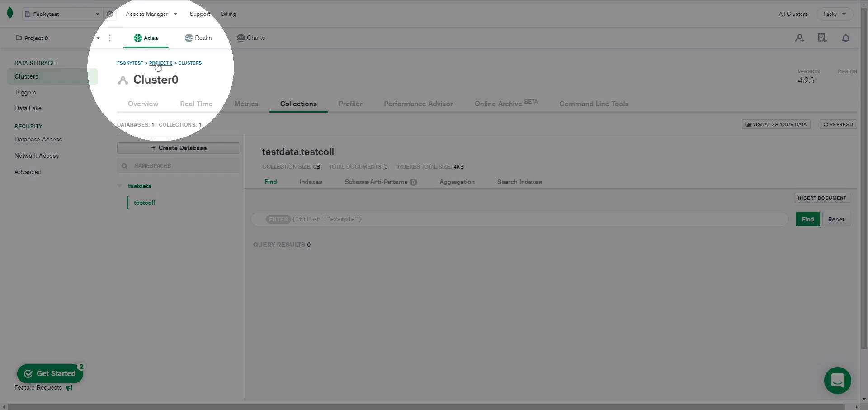Screen dimensions: 868x410
Task: Open Database Access settings
Action: click(38, 139)
